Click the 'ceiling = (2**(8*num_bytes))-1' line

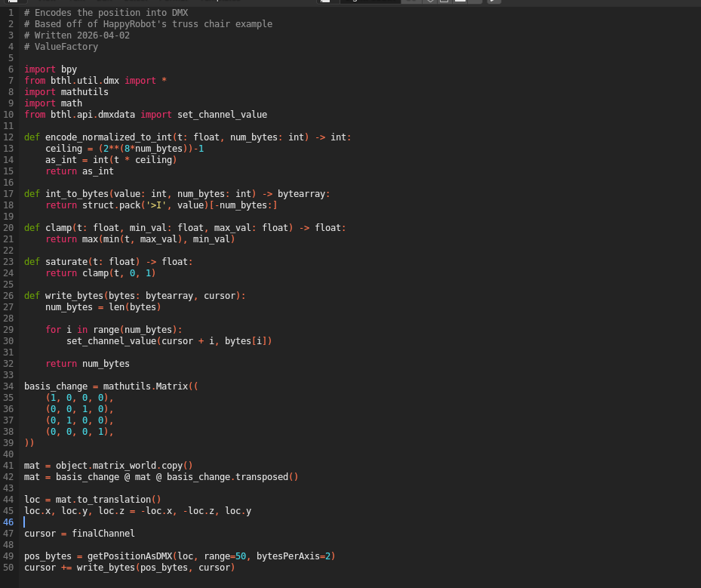(x=125, y=149)
